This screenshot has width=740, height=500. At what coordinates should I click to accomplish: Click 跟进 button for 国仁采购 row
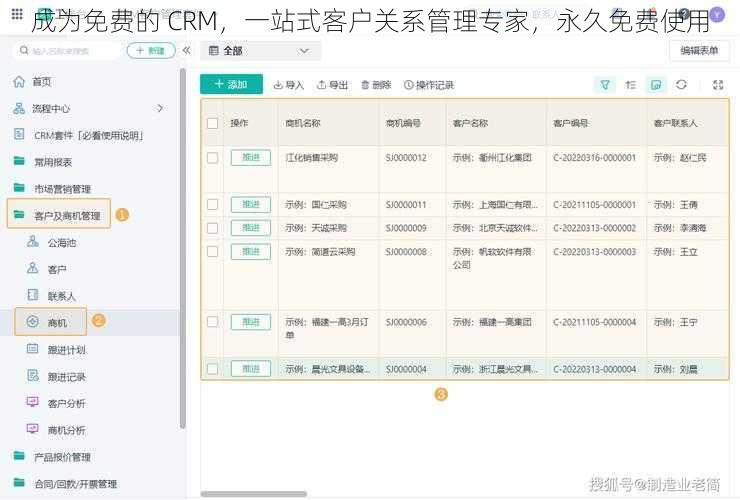coord(251,204)
